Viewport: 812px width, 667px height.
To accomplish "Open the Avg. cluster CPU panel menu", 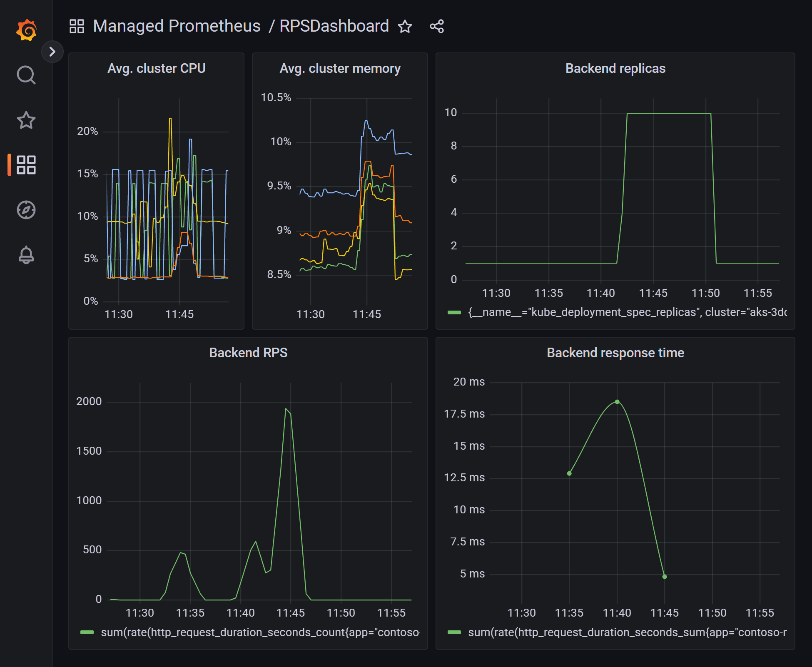I will coord(156,68).
